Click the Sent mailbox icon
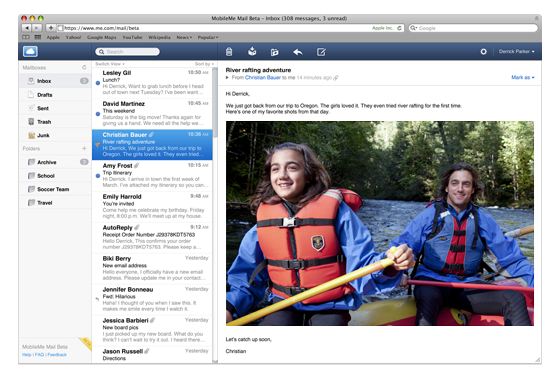Screen dimensions: 558x376 point(31,108)
